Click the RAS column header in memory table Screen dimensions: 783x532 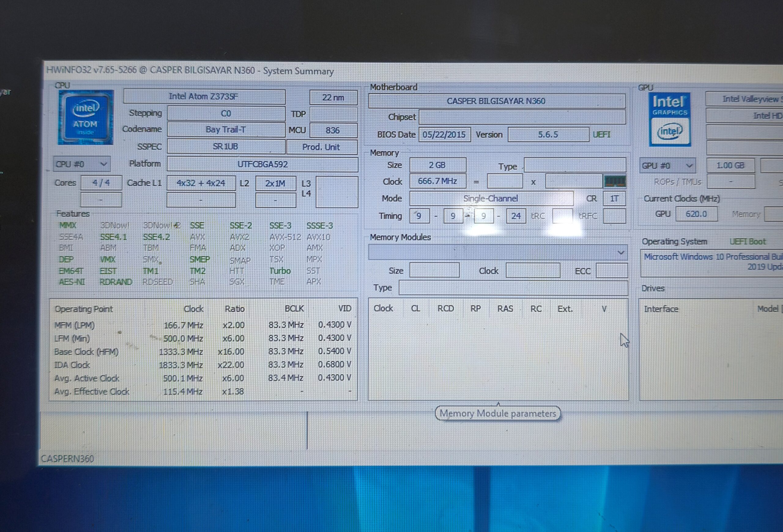click(505, 309)
